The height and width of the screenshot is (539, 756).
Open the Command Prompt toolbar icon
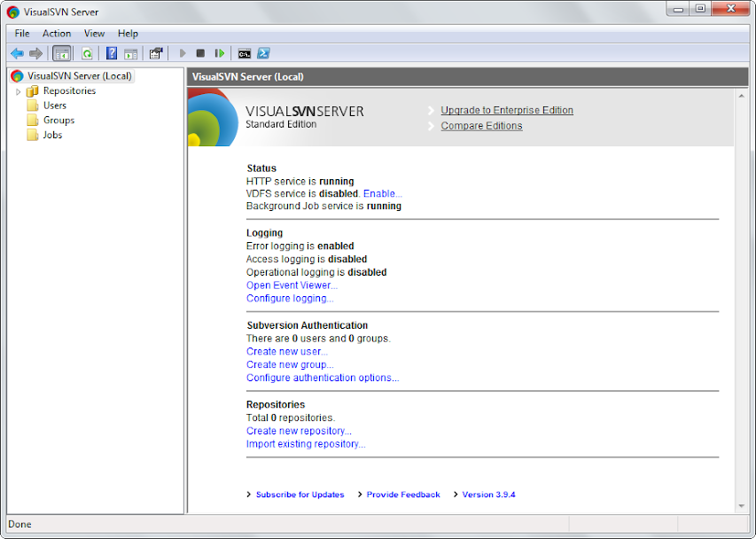245,54
